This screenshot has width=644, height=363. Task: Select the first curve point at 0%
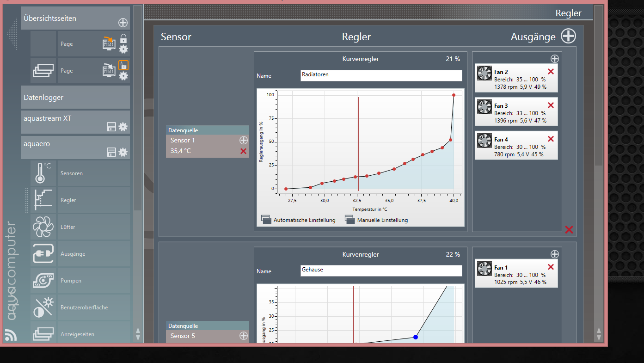[x=286, y=189]
